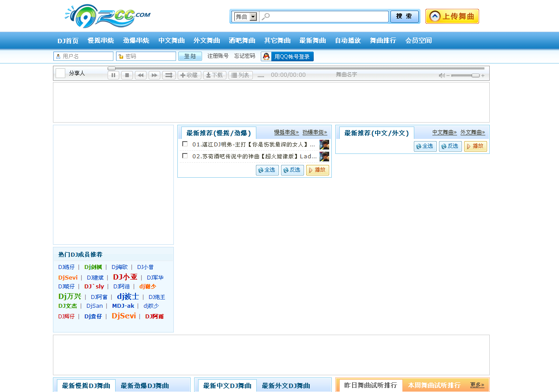
Task: Toggle the play order mode icon
Action: pyautogui.click(x=169, y=75)
